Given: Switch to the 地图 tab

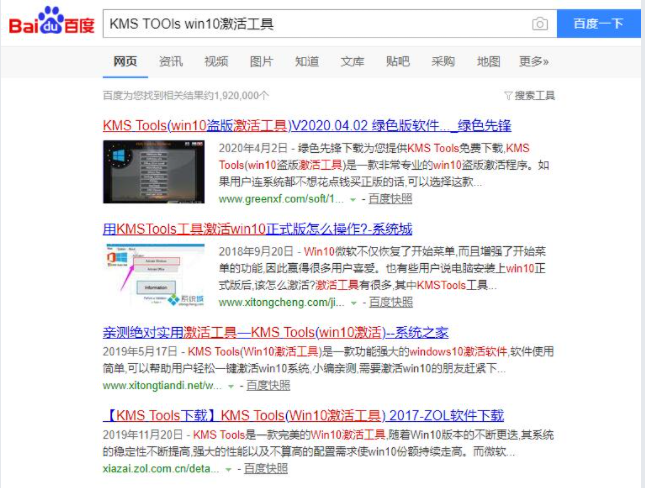Looking at the screenshot, I should [x=488, y=62].
